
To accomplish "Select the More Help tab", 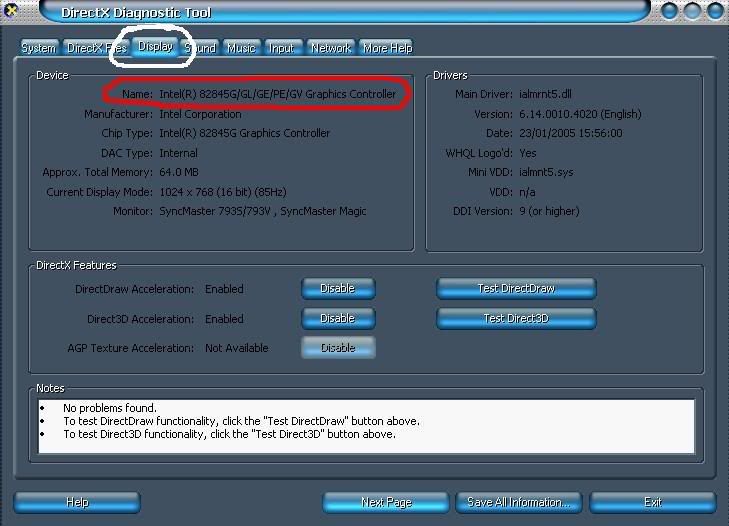I will point(387,48).
